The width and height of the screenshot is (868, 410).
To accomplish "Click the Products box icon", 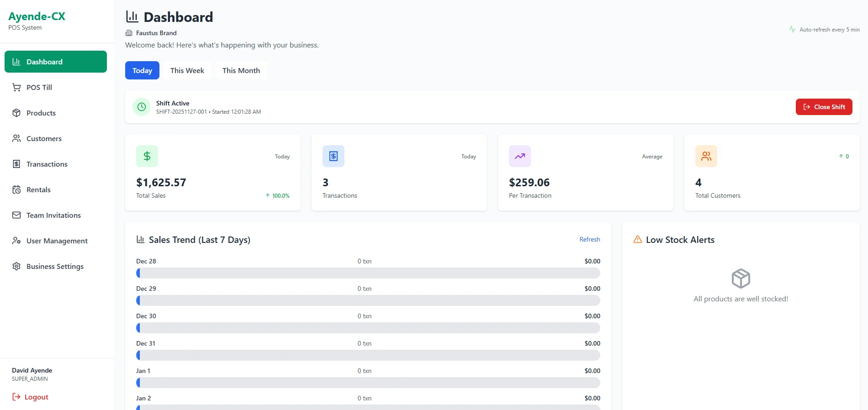I will click(16, 113).
